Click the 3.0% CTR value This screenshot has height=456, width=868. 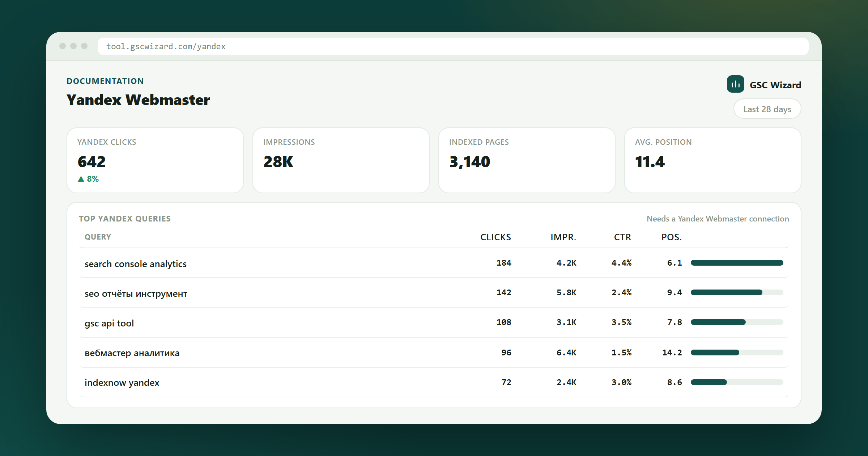tap(621, 382)
